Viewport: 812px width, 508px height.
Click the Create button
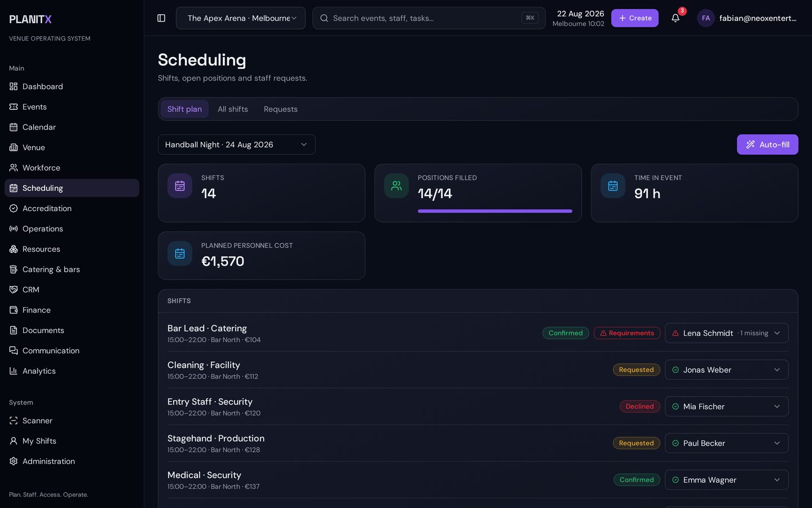pyautogui.click(x=635, y=18)
